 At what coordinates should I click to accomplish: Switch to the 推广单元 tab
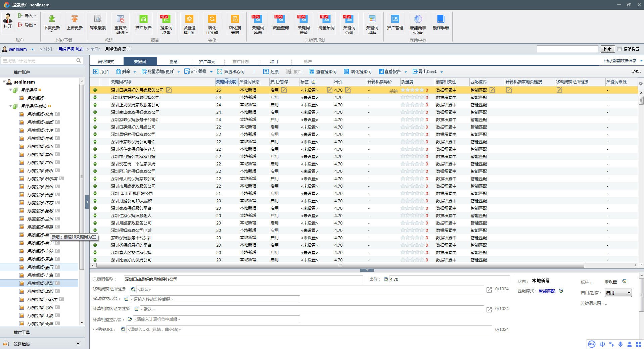click(207, 61)
